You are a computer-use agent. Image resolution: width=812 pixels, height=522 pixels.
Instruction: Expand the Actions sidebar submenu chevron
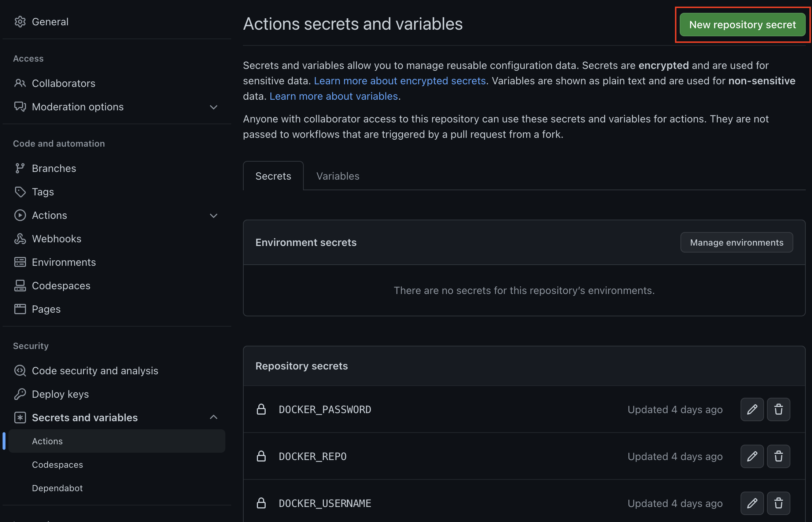214,216
